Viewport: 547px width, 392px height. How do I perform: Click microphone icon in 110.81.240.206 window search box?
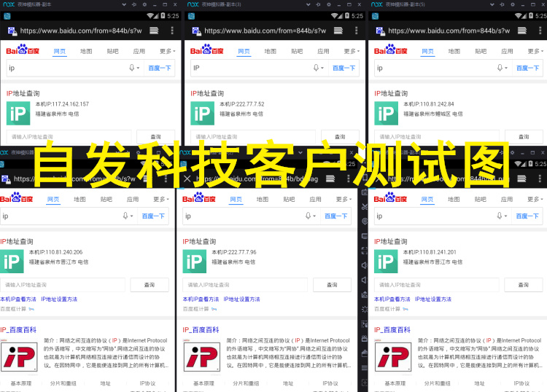[x=125, y=216]
